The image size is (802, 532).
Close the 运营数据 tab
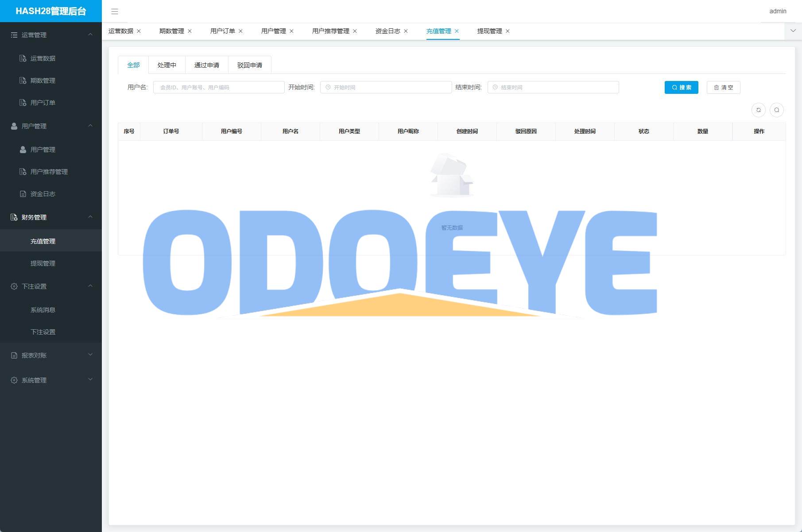point(139,31)
